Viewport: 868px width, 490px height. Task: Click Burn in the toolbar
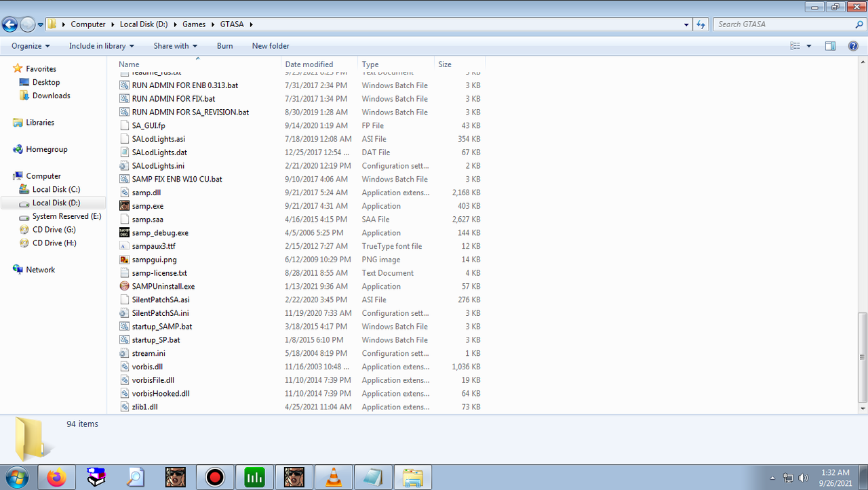click(225, 46)
